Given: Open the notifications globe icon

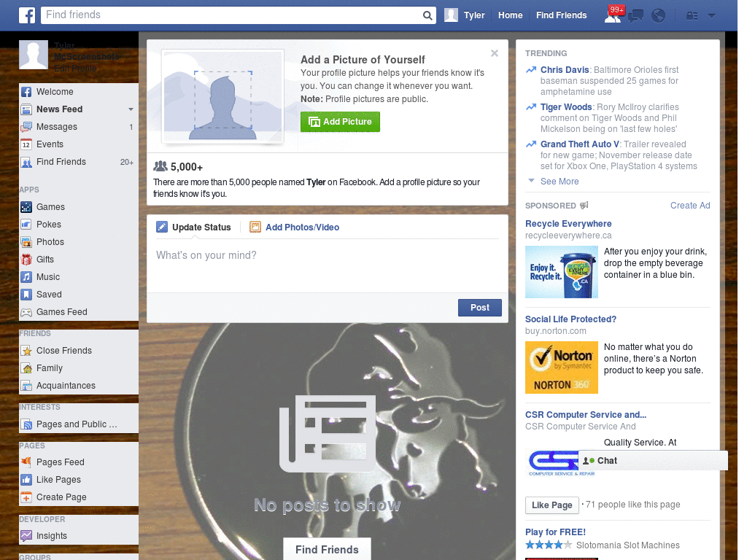Looking at the screenshot, I should click(659, 16).
